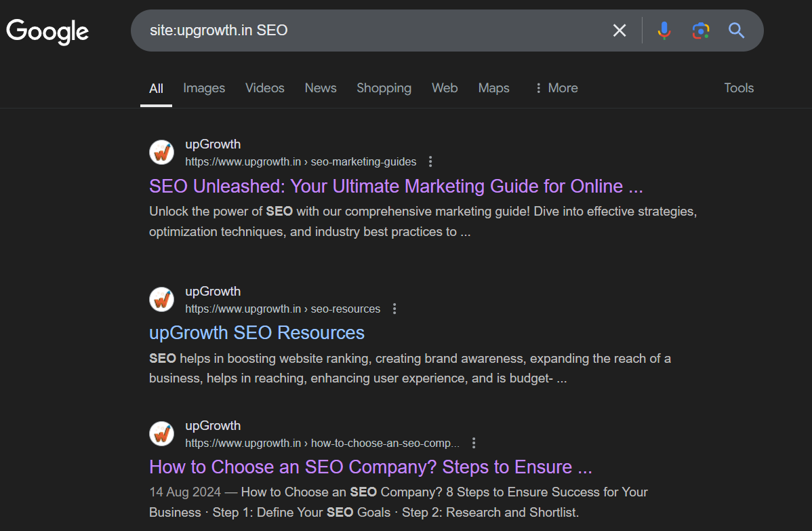Open the Tools options

(739, 88)
